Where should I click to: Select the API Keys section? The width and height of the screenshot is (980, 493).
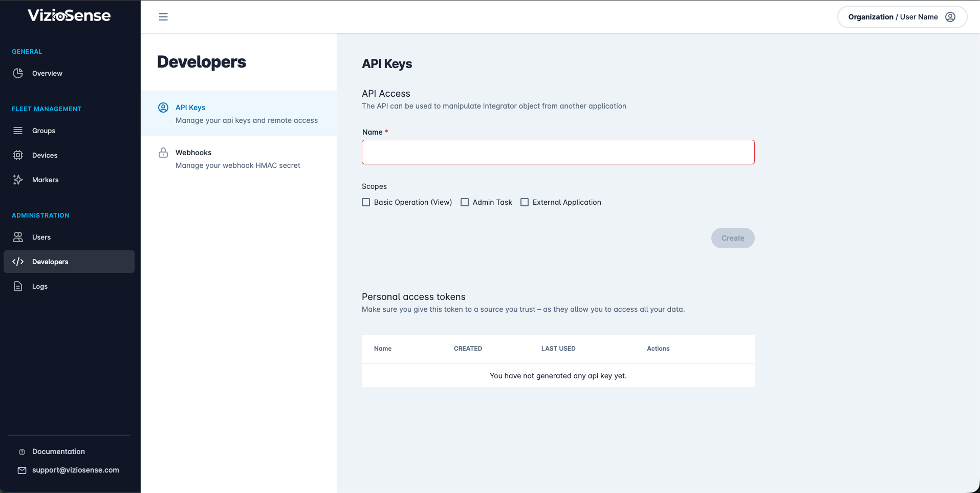click(239, 114)
